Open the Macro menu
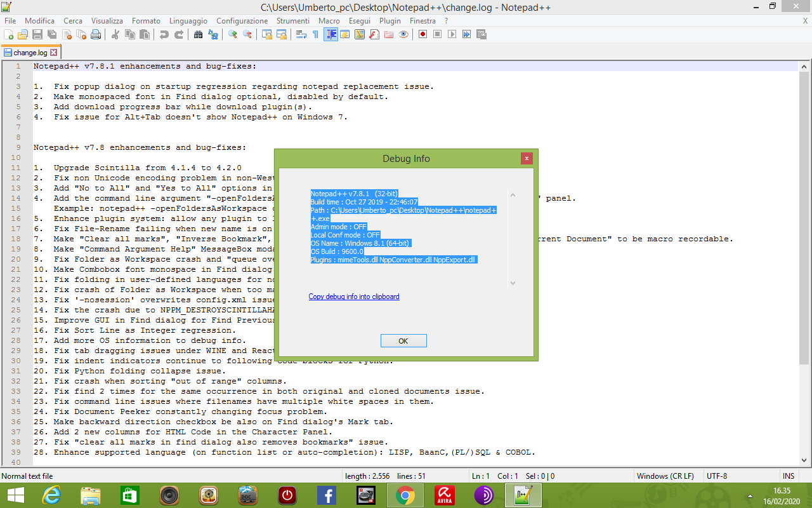This screenshot has height=508, width=812. coord(329,21)
